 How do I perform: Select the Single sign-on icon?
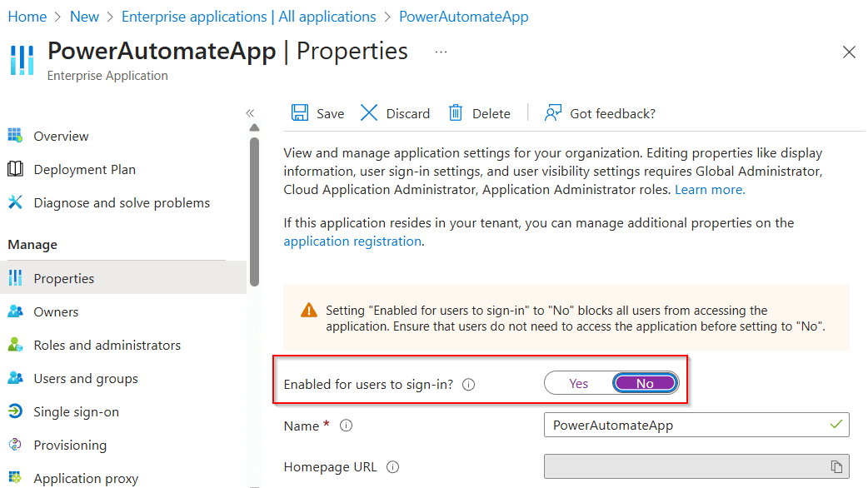[13, 411]
